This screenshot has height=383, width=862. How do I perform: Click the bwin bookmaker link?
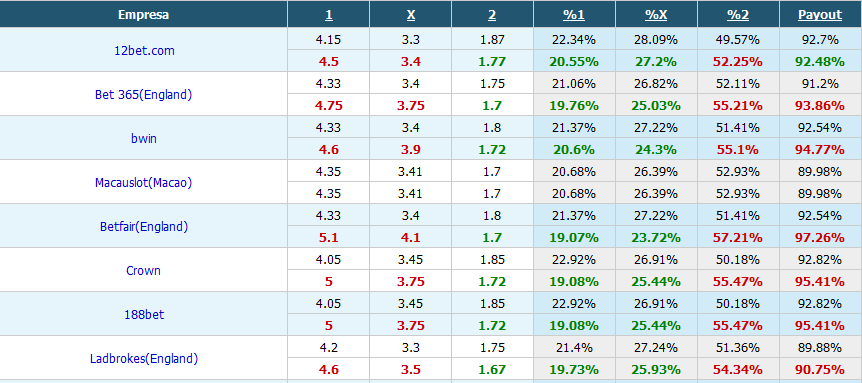(x=143, y=138)
